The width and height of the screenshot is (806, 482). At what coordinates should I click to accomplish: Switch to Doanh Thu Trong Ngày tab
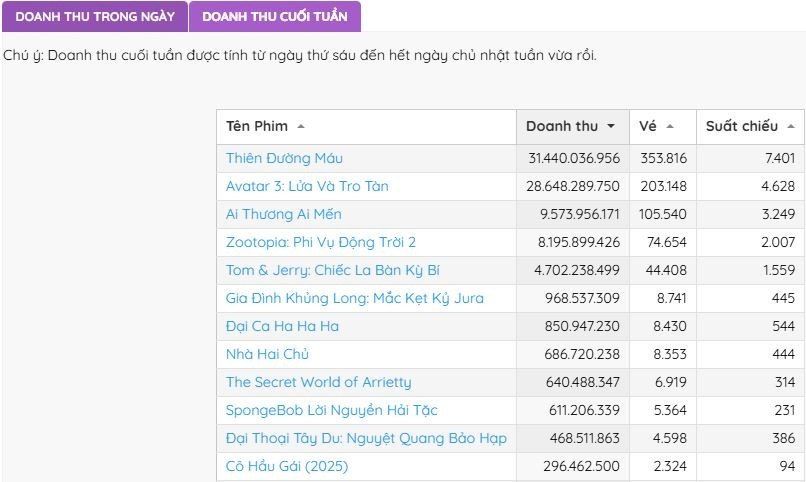95,17
